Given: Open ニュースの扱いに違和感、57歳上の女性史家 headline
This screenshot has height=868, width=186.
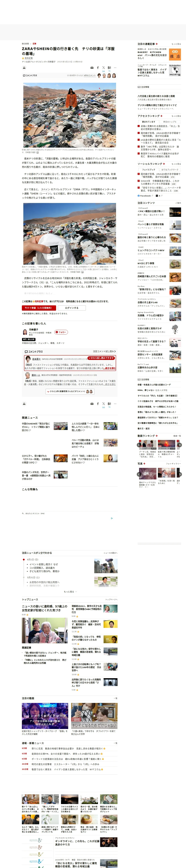Looking at the screenshot, I should [45, 608].
